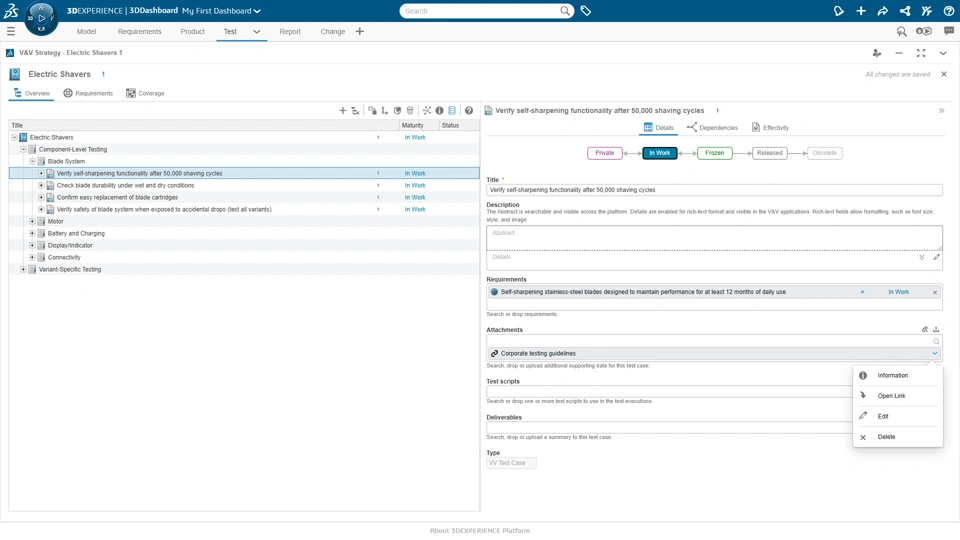Click the plus icon in top blue bar

click(861, 11)
